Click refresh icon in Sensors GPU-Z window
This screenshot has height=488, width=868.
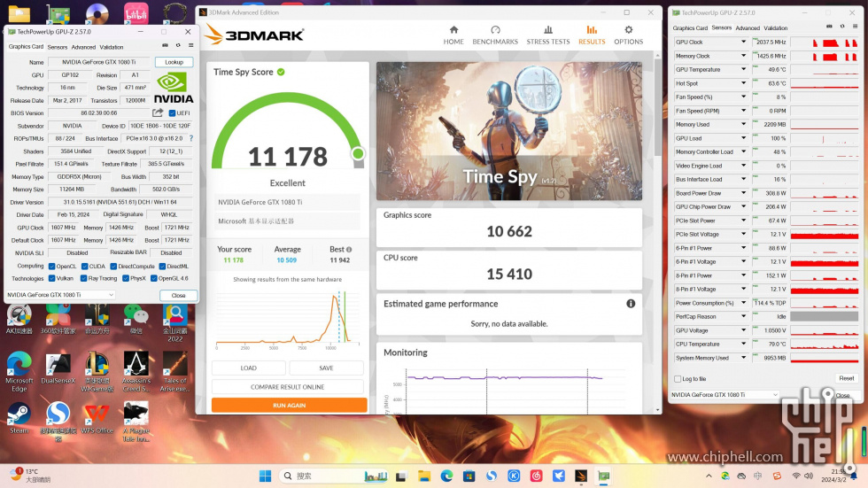tap(842, 26)
